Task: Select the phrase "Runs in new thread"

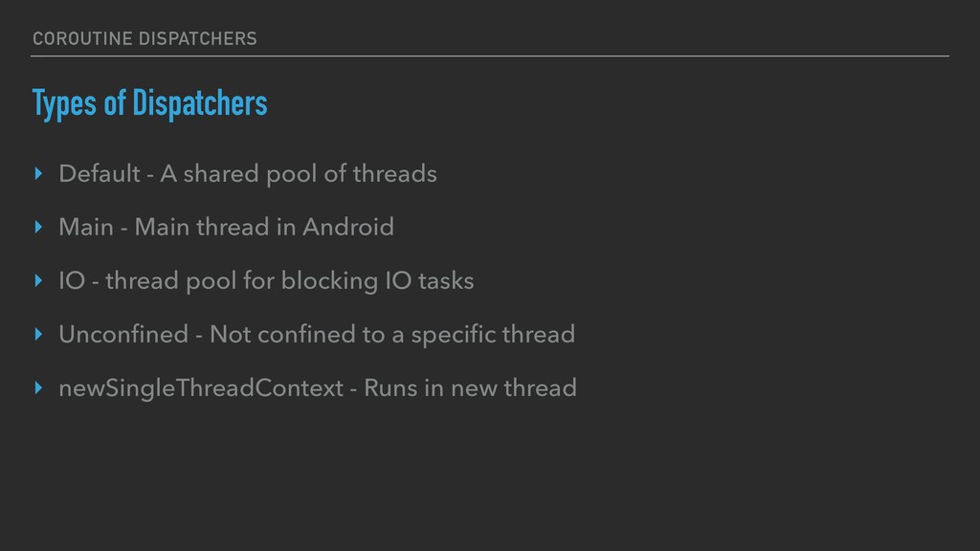Action: [x=472, y=388]
